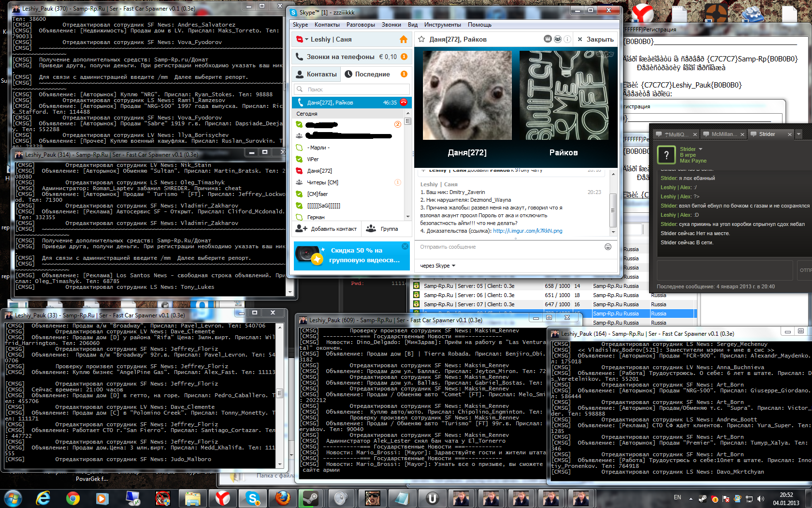Open Skype Home via the orange house icon

tap(404, 40)
